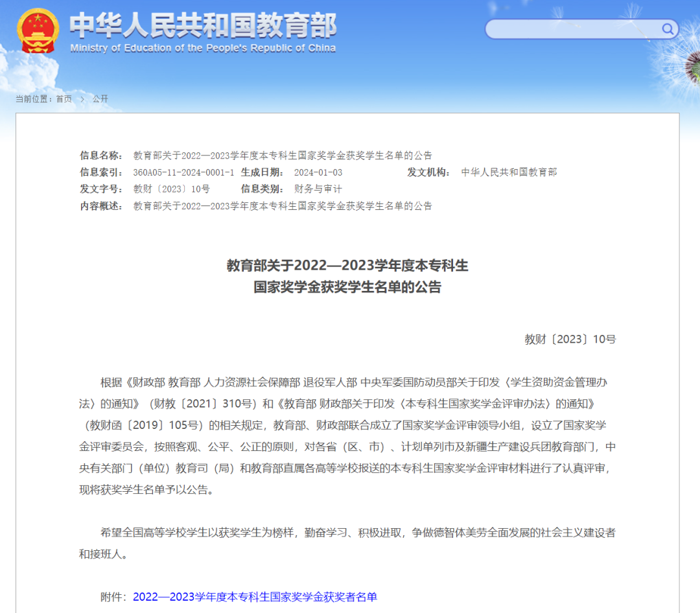
Task: Click the 发文机构 issuing agency value
Action: click(x=509, y=172)
